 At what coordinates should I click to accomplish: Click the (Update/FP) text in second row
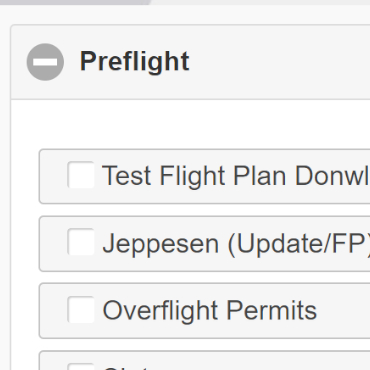click(x=299, y=244)
